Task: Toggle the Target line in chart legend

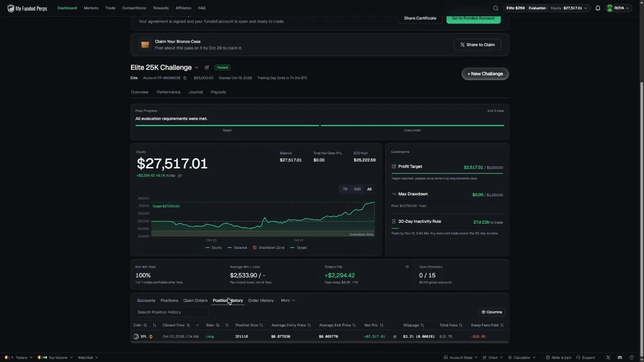Action: pos(299,248)
